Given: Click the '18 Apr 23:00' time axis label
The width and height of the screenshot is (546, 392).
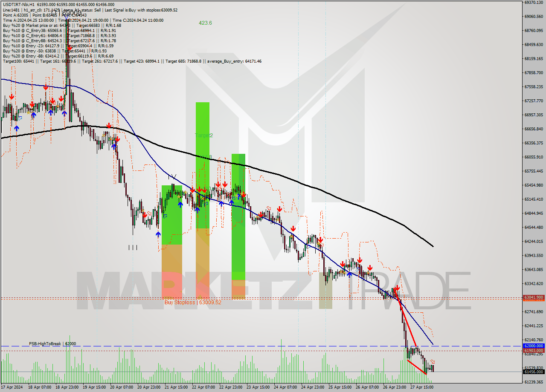Looking at the screenshot, I should click(x=66, y=387).
